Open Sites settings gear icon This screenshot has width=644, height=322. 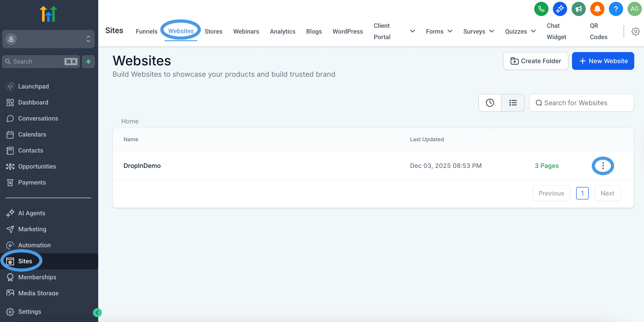click(635, 31)
